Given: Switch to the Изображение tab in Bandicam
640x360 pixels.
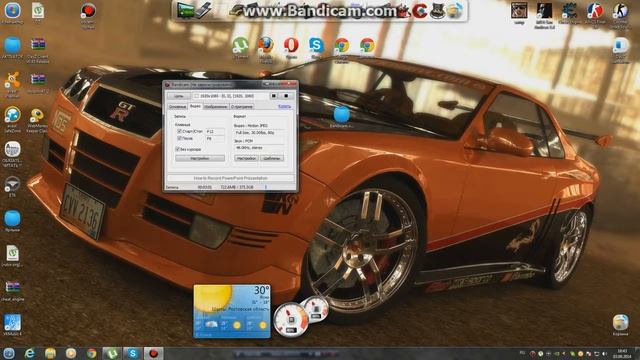Looking at the screenshot, I should click(216, 107).
